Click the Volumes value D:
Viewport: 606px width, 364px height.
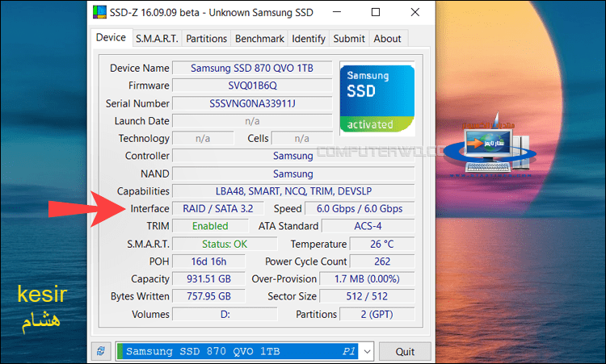(x=225, y=314)
